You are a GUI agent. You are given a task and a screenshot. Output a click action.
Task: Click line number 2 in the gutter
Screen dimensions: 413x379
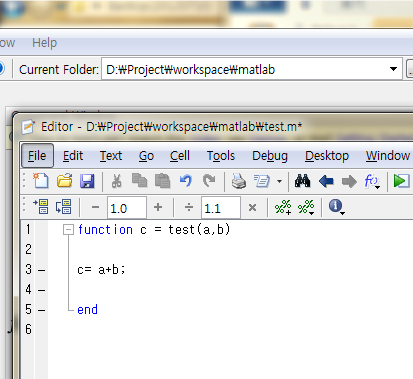(x=29, y=249)
